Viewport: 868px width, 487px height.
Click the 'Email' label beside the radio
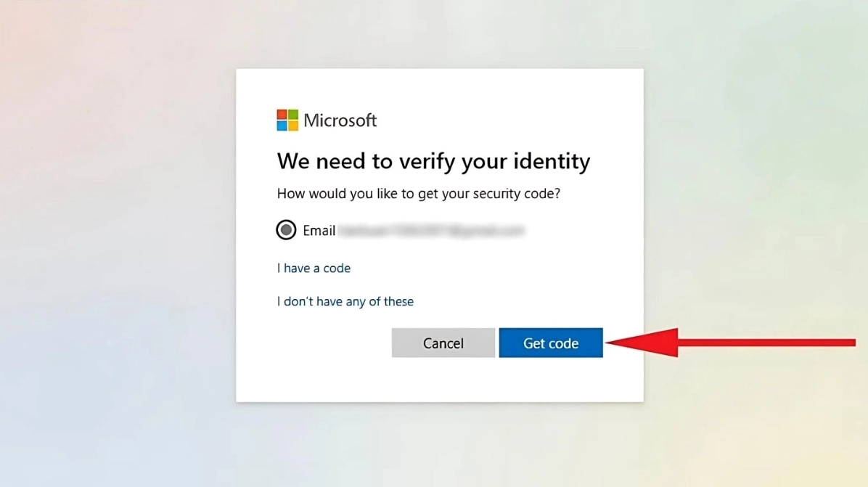[x=319, y=230]
